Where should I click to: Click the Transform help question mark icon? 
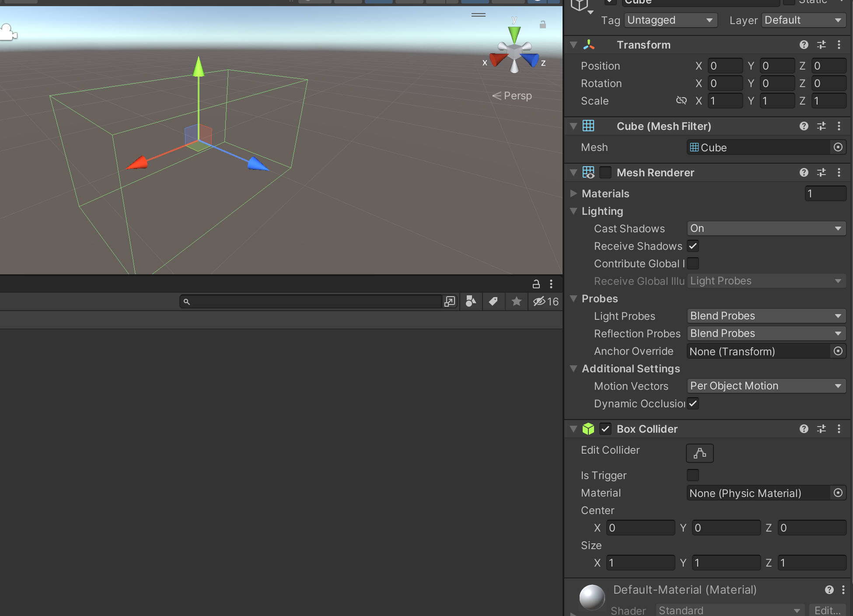click(x=804, y=45)
